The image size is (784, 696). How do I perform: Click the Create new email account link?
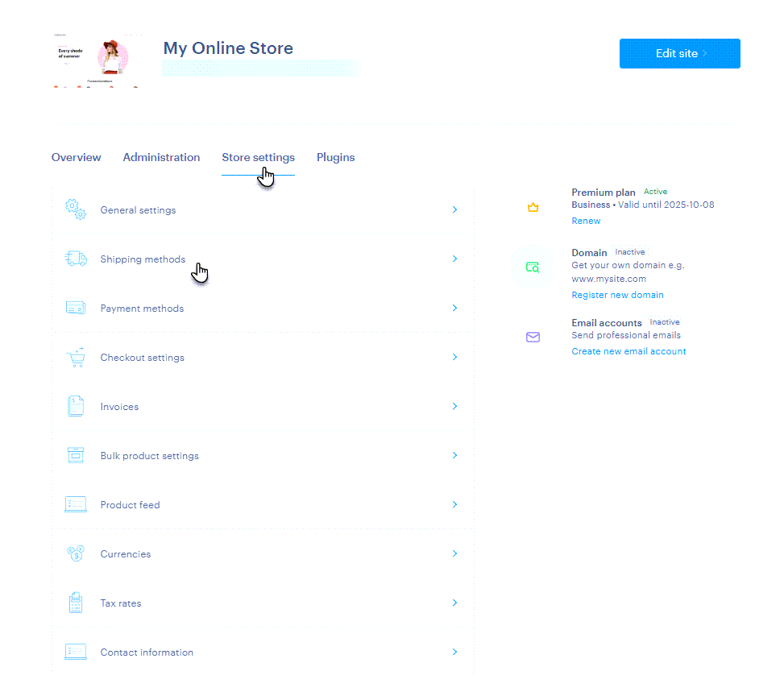[x=628, y=351]
